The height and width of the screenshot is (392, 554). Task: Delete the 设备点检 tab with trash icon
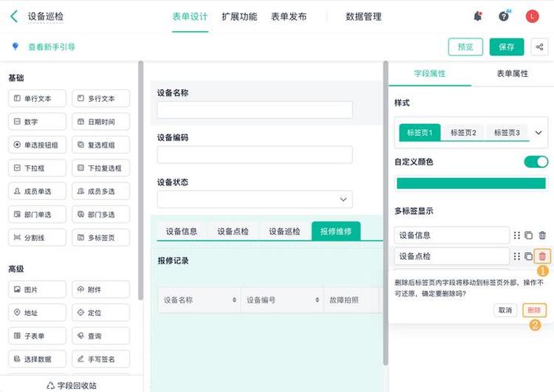click(542, 256)
